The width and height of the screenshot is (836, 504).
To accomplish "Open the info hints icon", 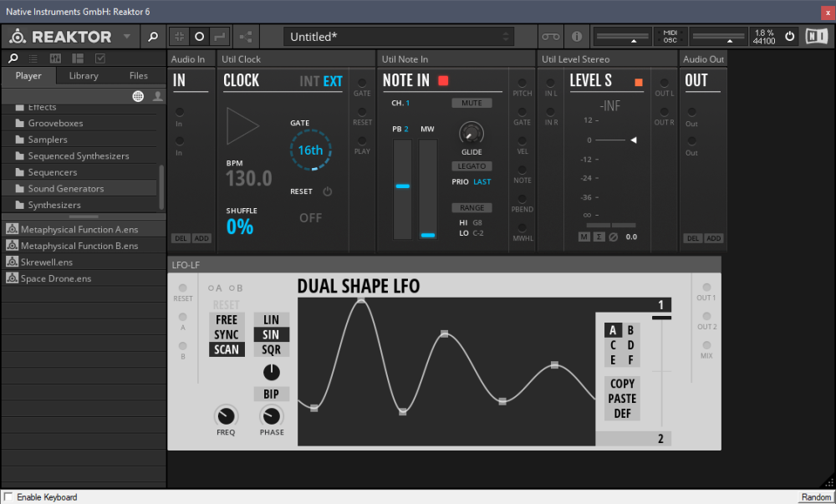I will [577, 37].
